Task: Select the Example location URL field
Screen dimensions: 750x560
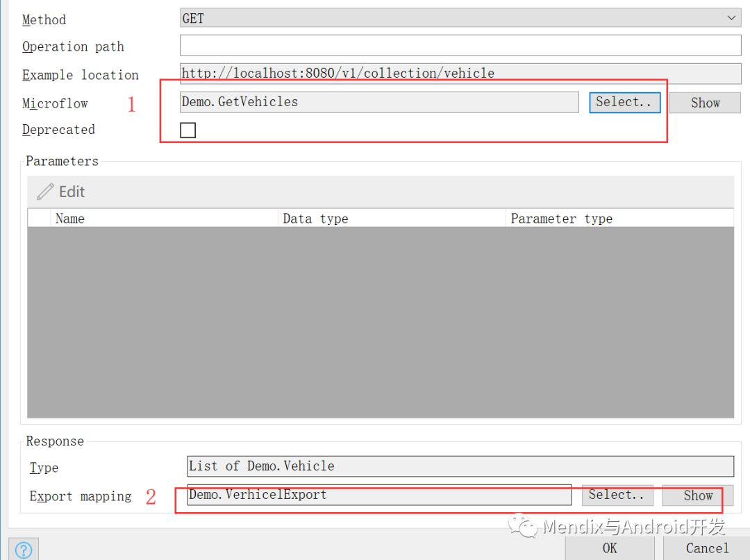Action: point(458,73)
